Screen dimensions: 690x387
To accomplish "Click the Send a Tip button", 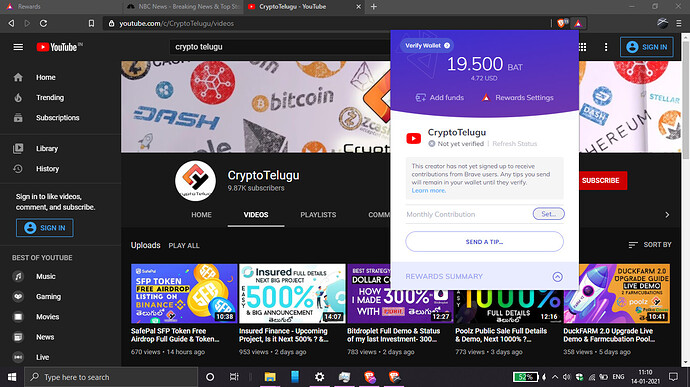I will pyautogui.click(x=484, y=242).
